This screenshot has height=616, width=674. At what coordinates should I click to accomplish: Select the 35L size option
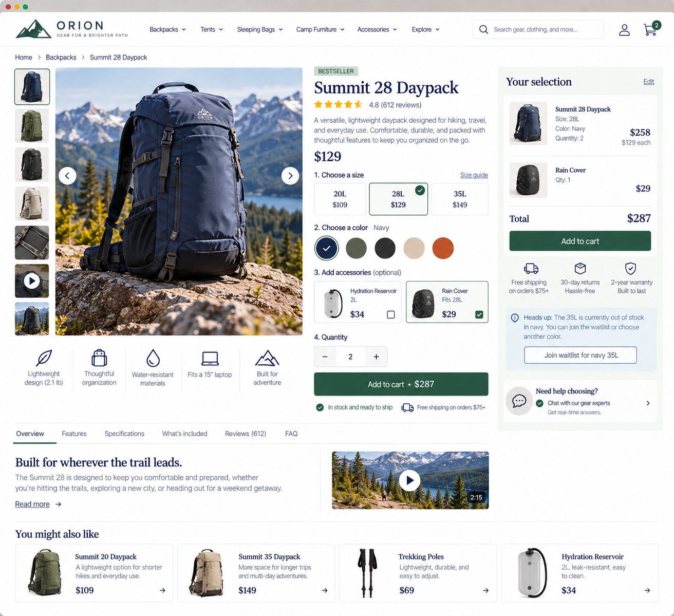click(460, 199)
